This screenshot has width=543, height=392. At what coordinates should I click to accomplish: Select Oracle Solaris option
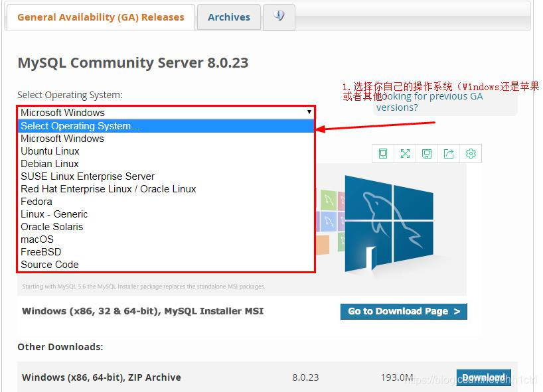tap(166, 227)
